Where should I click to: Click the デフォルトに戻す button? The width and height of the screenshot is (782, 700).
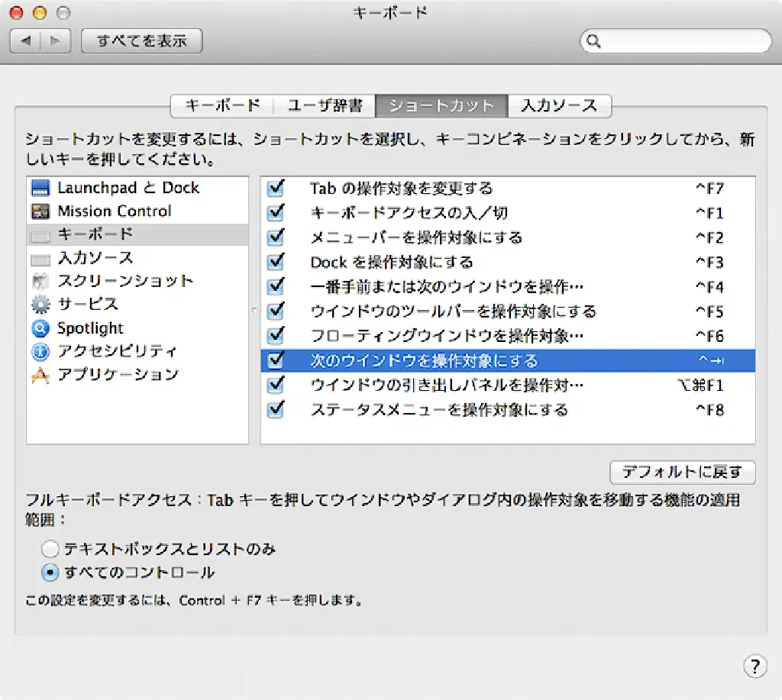[x=682, y=473]
